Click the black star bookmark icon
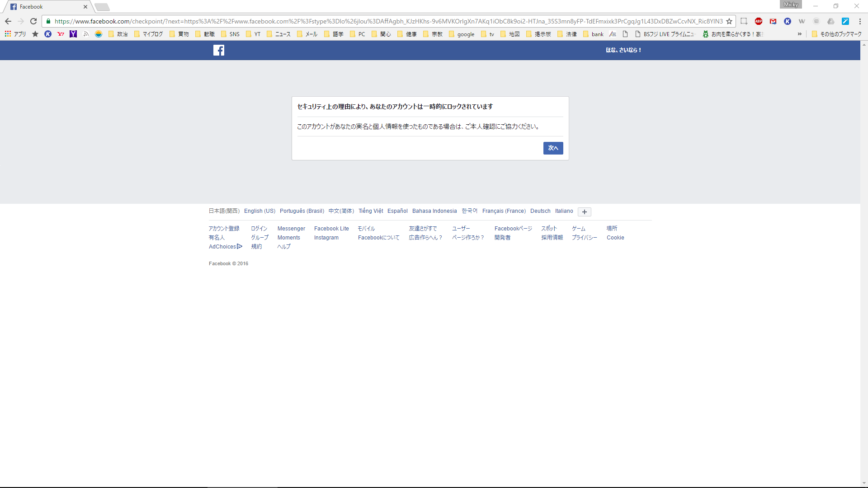The width and height of the screenshot is (868, 488). coord(35,34)
